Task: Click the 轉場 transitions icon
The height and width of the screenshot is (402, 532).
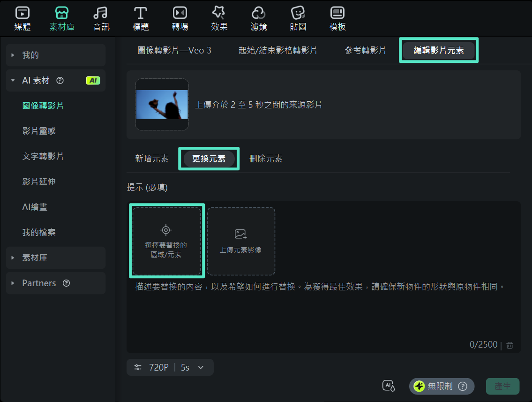Action: [x=180, y=18]
